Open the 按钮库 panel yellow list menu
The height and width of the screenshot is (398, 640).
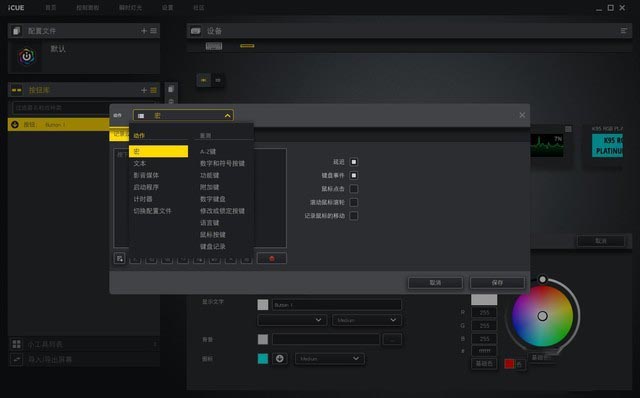[153, 90]
